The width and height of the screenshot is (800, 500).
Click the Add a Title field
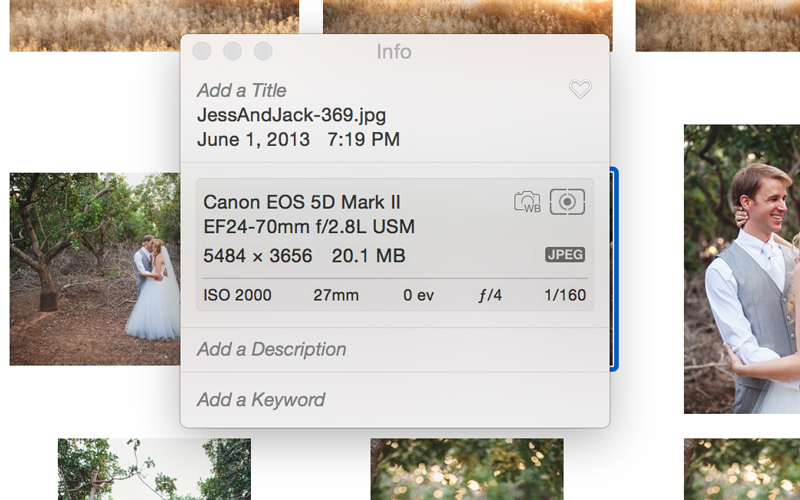click(x=241, y=90)
